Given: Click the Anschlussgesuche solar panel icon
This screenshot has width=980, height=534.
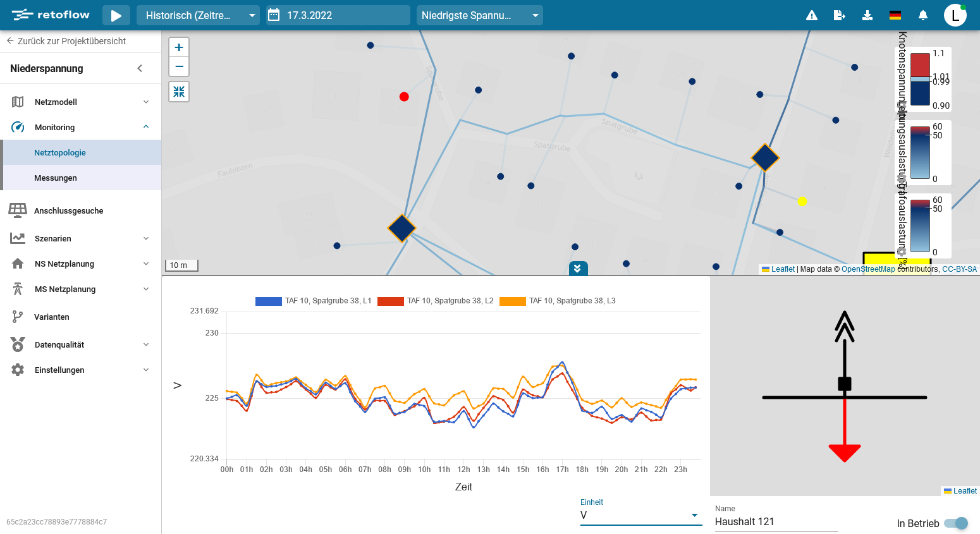Looking at the screenshot, I should click(x=18, y=210).
